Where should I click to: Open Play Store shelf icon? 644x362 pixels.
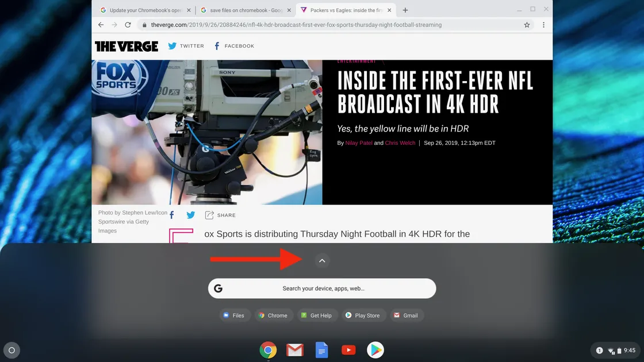tap(375, 350)
